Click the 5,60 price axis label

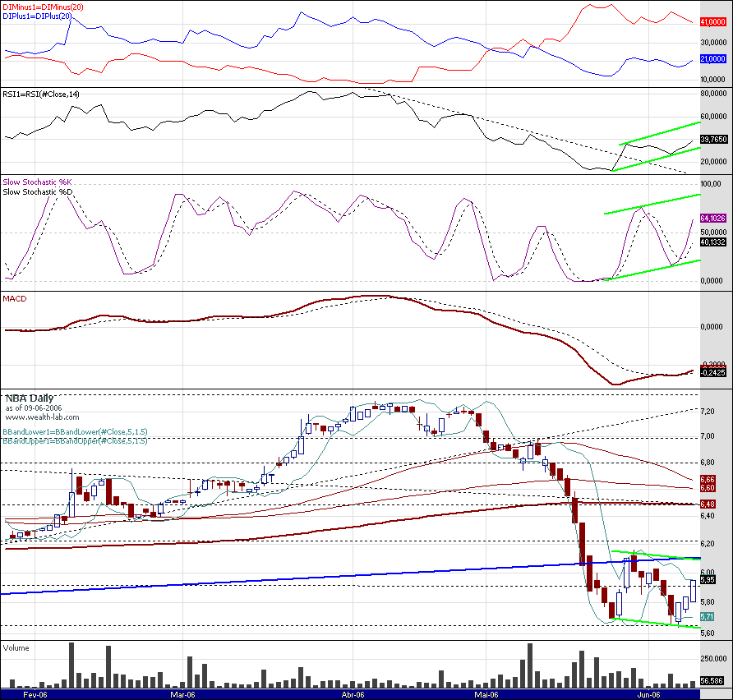[708, 633]
